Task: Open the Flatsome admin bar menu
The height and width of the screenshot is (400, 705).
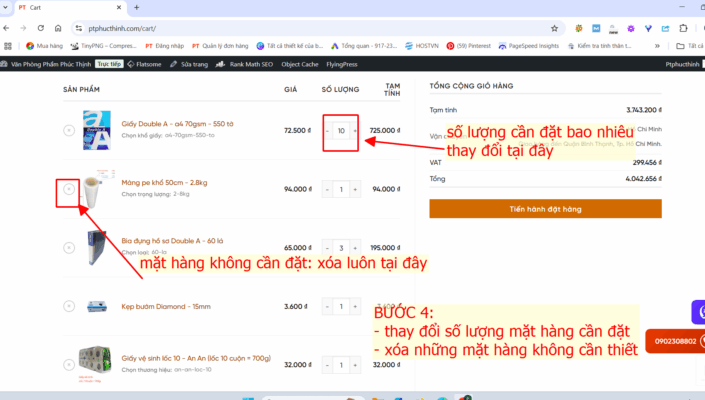Action: [x=145, y=64]
